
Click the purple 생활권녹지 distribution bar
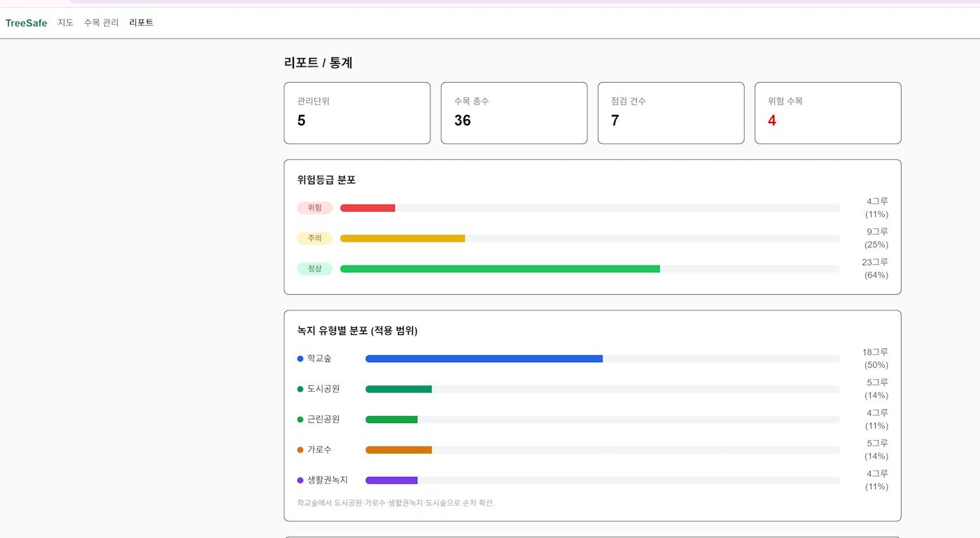391,481
